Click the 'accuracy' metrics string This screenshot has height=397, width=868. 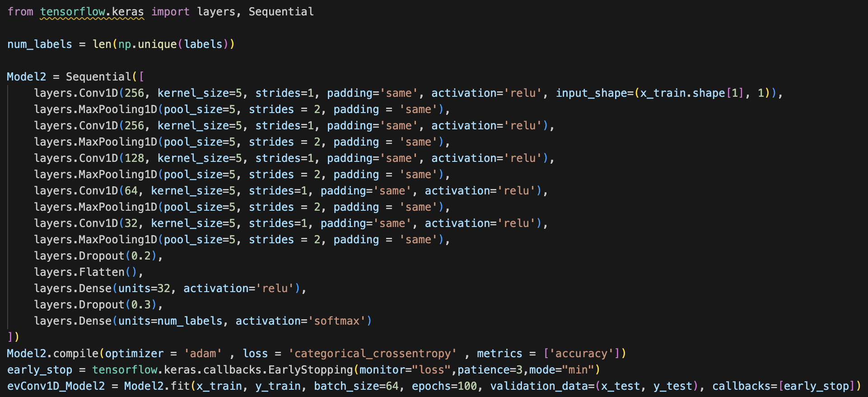[x=581, y=354]
